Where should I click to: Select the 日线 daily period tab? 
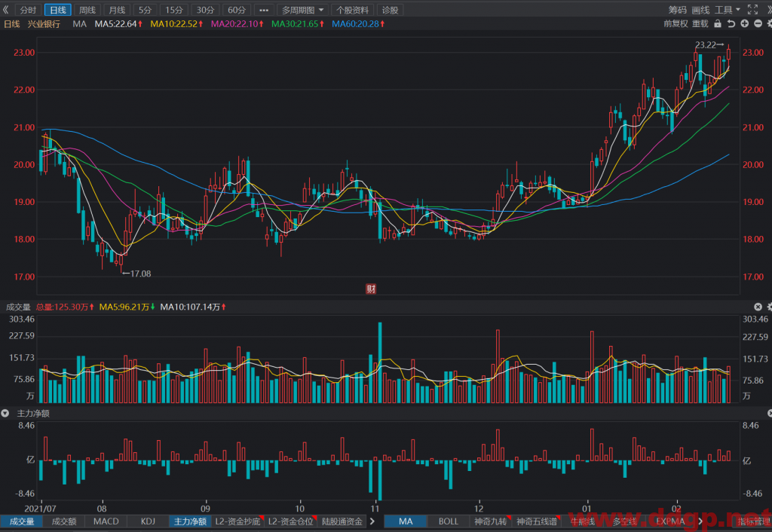coord(58,10)
